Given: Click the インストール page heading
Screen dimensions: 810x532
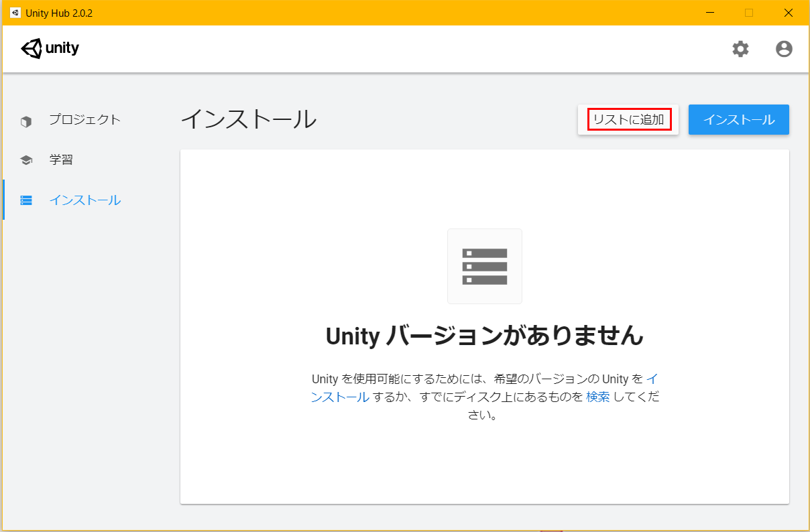Looking at the screenshot, I should [249, 119].
